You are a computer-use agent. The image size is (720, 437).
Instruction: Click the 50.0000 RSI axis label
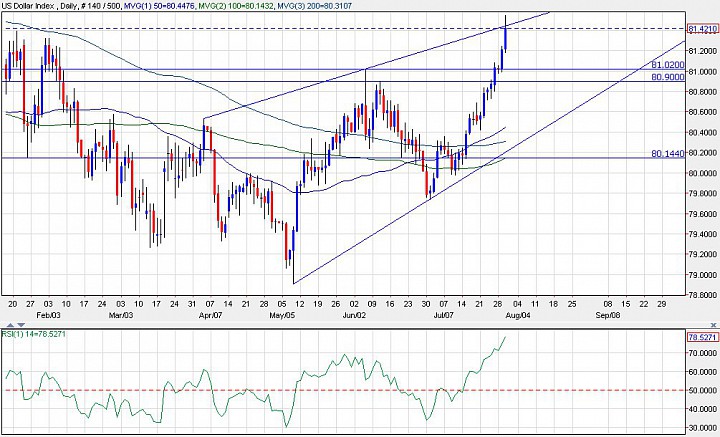coord(705,391)
